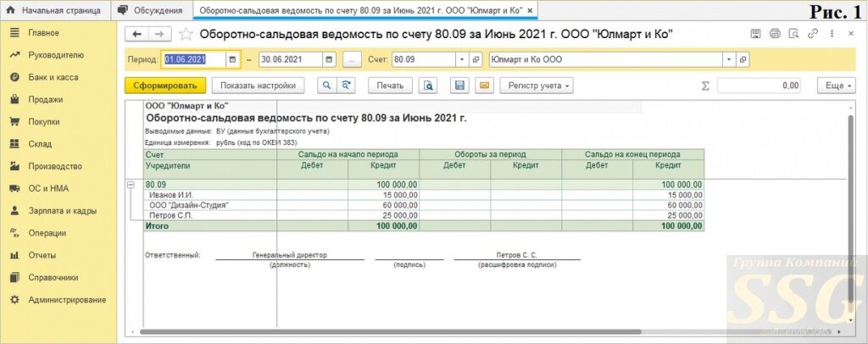
Task: Click the end date field 30.06.2021
Action: click(291, 59)
